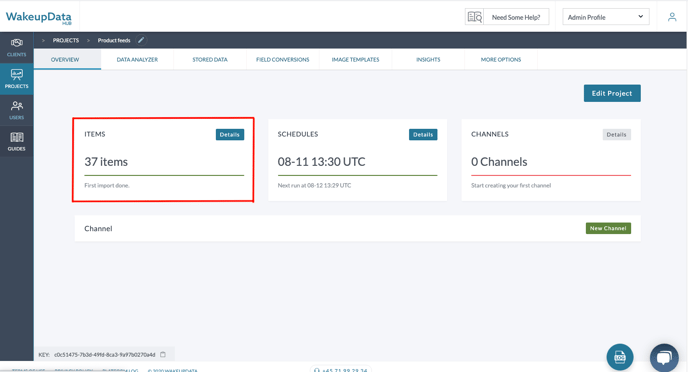Image resolution: width=688 pixels, height=372 pixels.
Task: Open the round log file button
Action: (x=620, y=357)
